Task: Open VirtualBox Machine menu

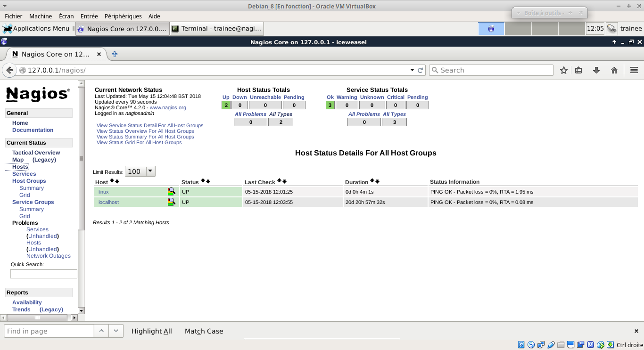Action: tap(41, 16)
